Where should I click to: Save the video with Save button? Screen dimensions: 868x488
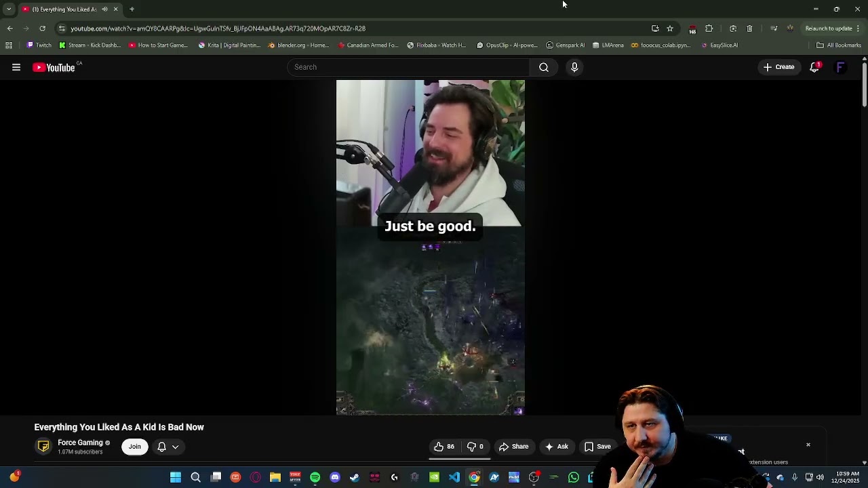click(x=597, y=447)
